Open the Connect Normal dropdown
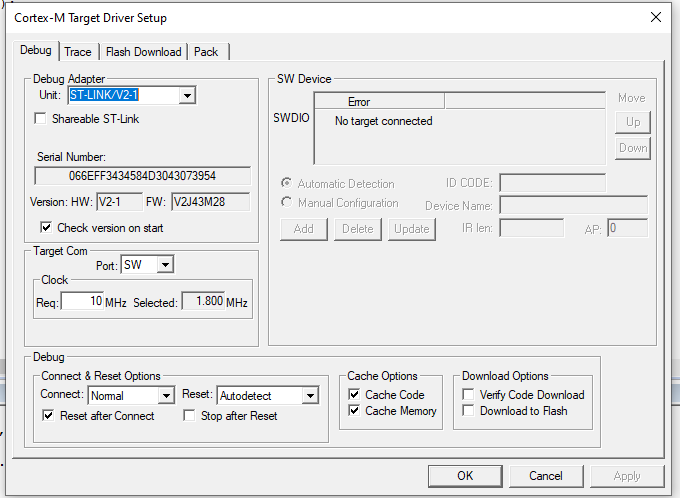 pos(166,396)
